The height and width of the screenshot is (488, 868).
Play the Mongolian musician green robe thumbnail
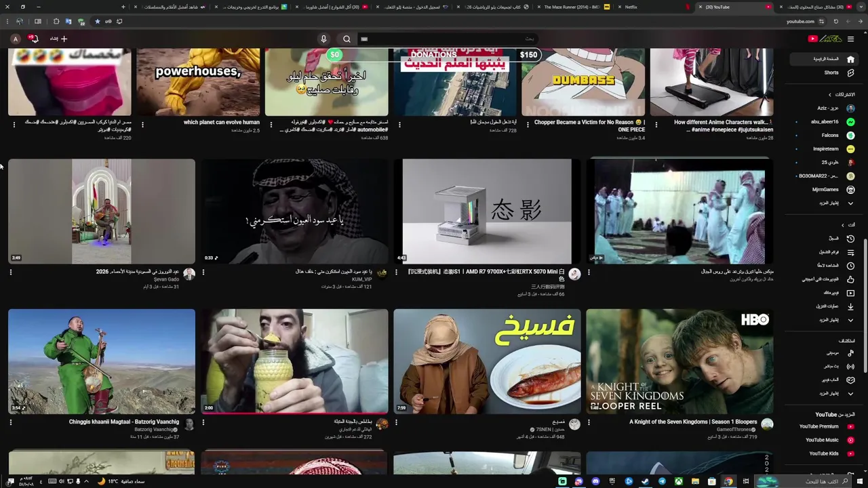pos(102,361)
